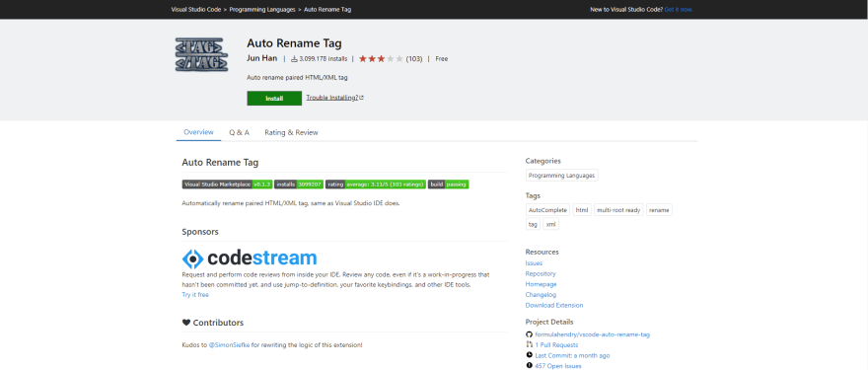Click the star rating icons
Screen dimensions: 868x370
click(x=381, y=59)
